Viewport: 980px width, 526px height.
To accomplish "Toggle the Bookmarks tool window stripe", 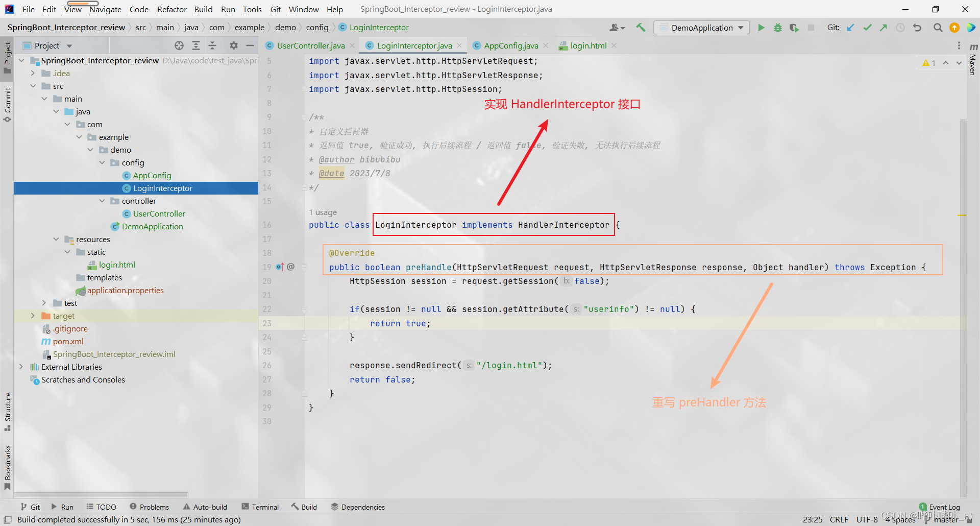I will point(7,468).
